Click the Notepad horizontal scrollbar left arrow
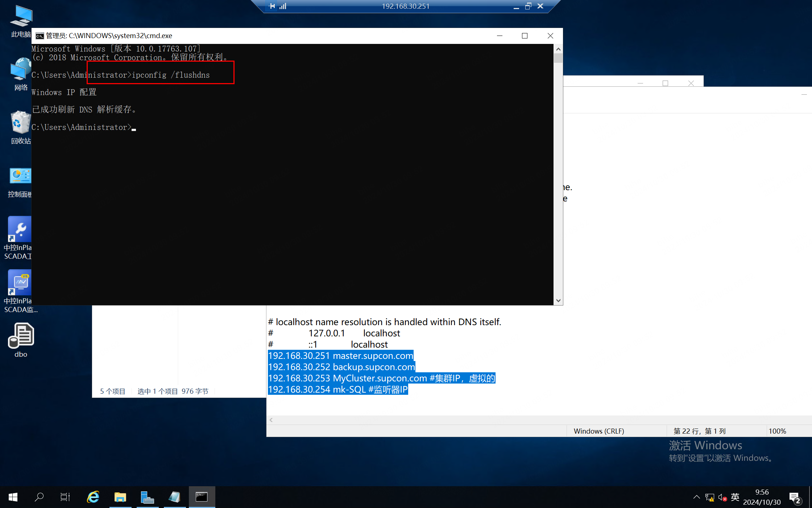This screenshot has width=812, height=508. pos(271,420)
